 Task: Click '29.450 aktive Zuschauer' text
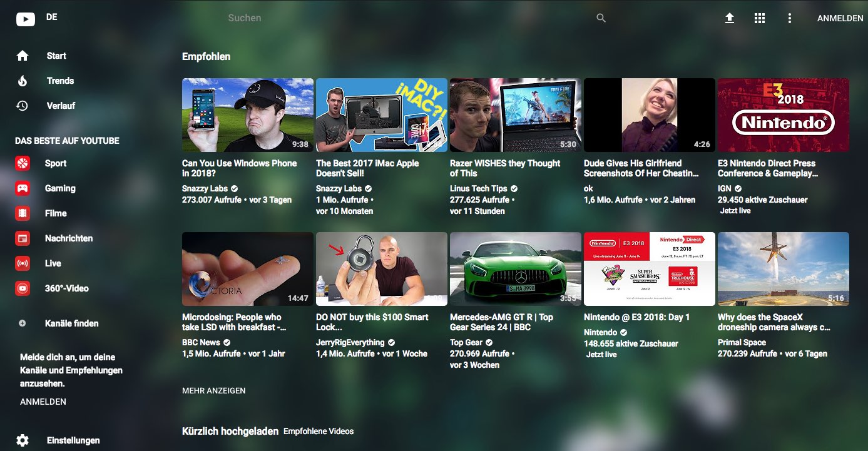coord(763,200)
